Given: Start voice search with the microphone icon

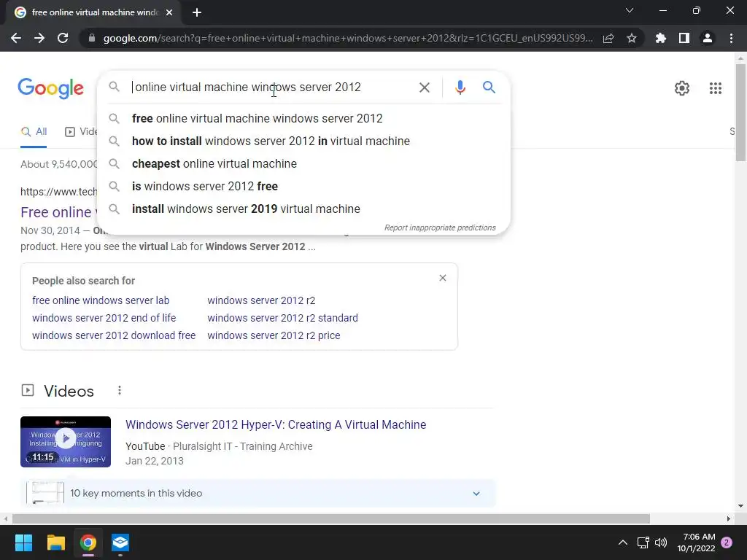Looking at the screenshot, I should pyautogui.click(x=460, y=87).
